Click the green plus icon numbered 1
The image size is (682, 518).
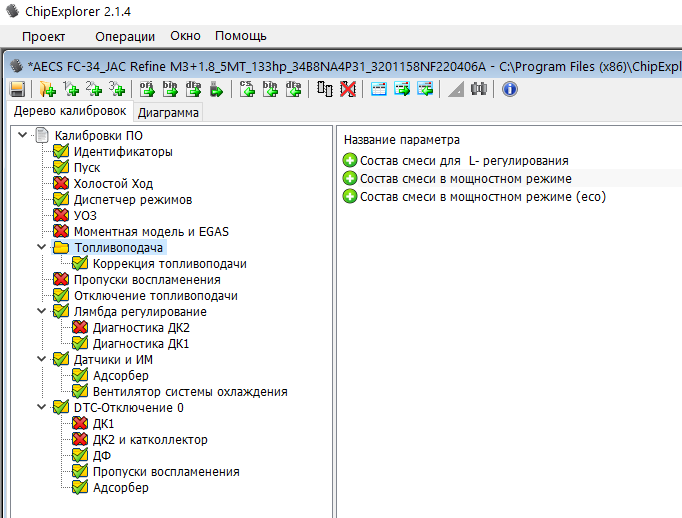pyautogui.click(x=71, y=90)
